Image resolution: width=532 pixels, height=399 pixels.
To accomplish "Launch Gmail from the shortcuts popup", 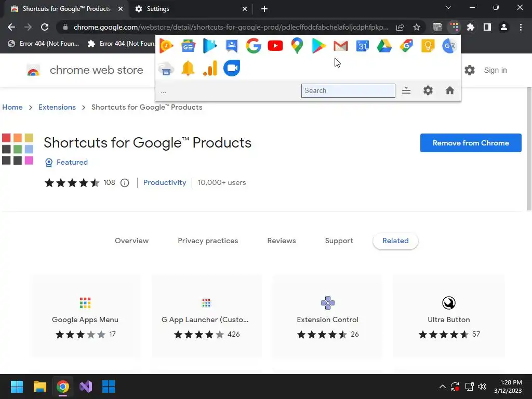I will click(341, 46).
